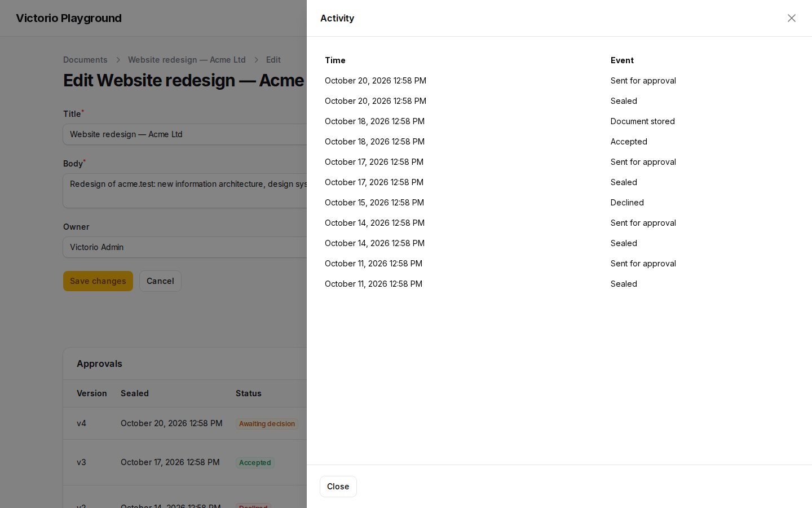Click Version column header in Approvals
The height and width of the screenshot is (508, 812).
click(92, 393)
